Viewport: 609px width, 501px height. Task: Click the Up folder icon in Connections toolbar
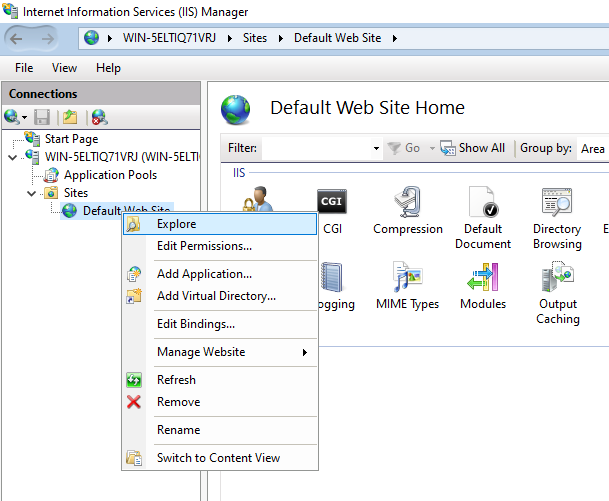tap(70, 118)
